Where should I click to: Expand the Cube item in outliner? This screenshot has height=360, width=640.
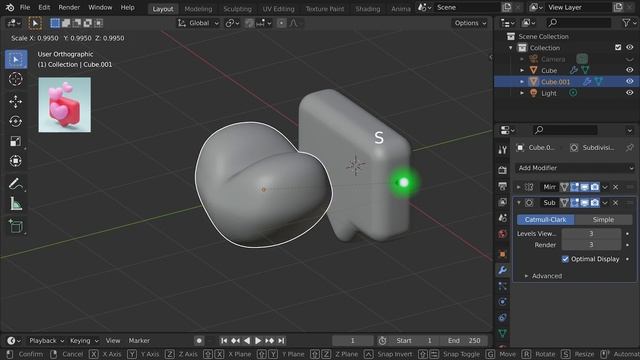coord(522,70)
